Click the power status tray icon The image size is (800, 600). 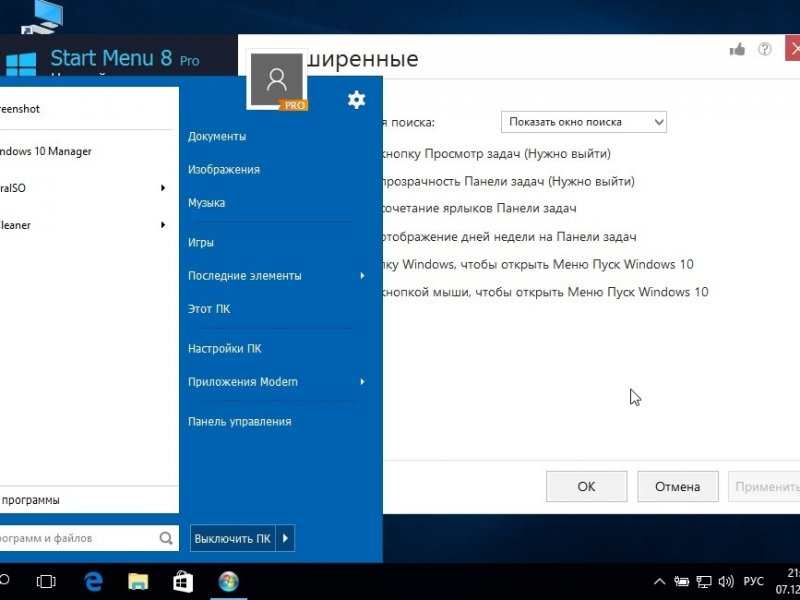(x=681, y=581)
